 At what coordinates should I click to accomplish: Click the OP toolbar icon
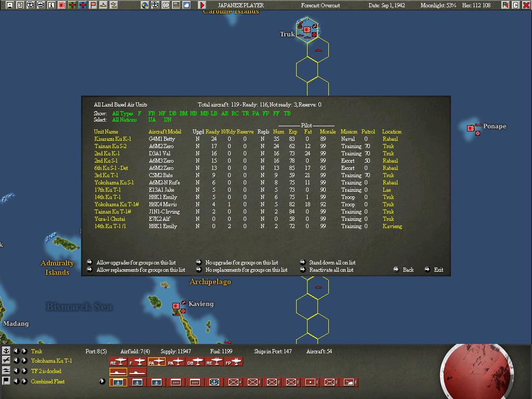coord(166,5)
